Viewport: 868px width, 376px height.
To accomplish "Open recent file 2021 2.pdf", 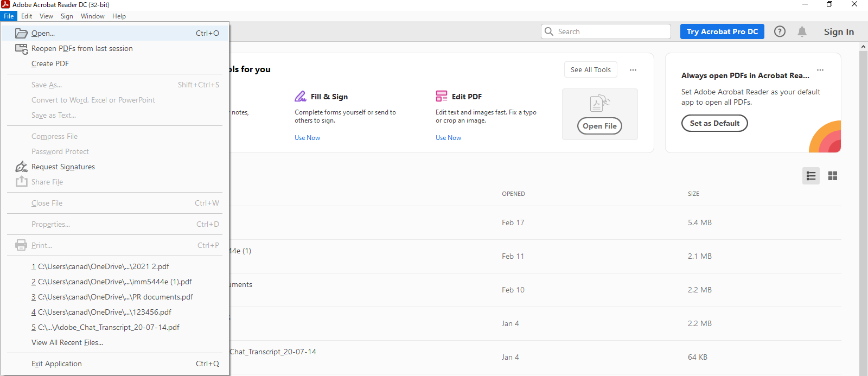I will tap(115, 266).
